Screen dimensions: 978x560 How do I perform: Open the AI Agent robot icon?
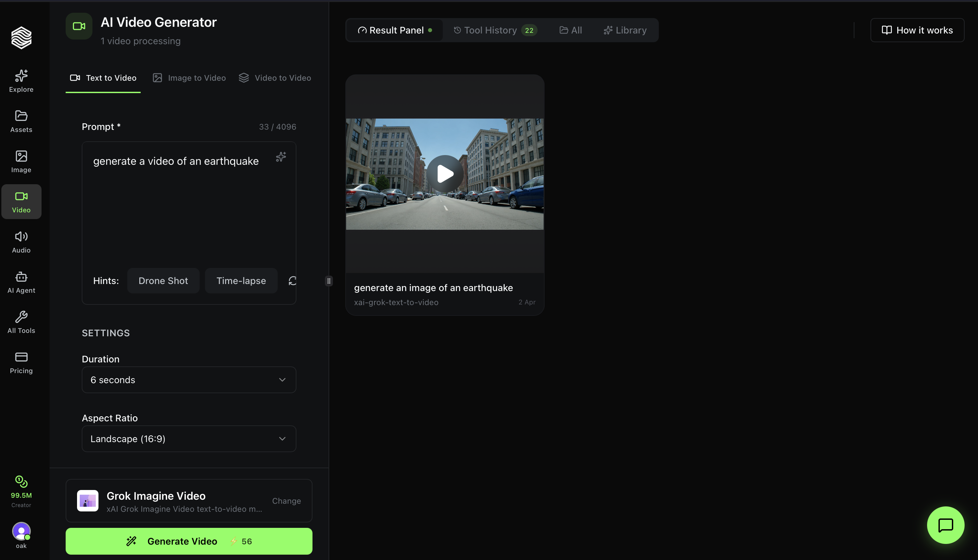(x=21, y=282)
